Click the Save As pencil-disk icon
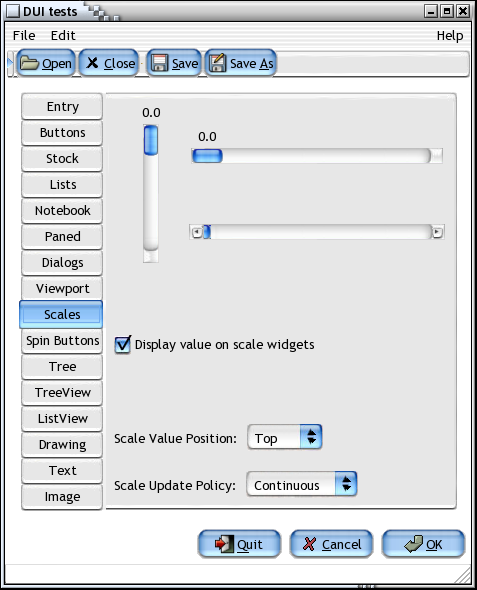 (217, 63)
